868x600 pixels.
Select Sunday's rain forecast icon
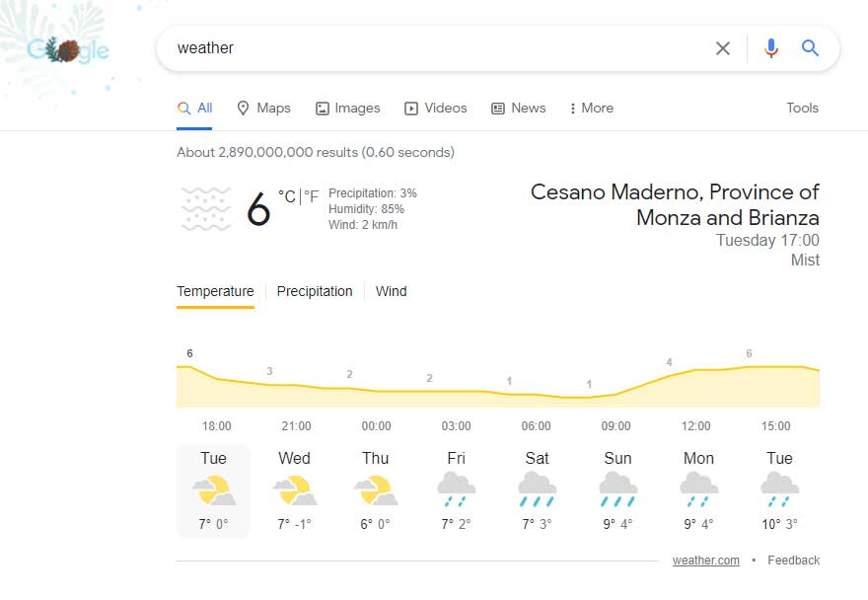617,487
